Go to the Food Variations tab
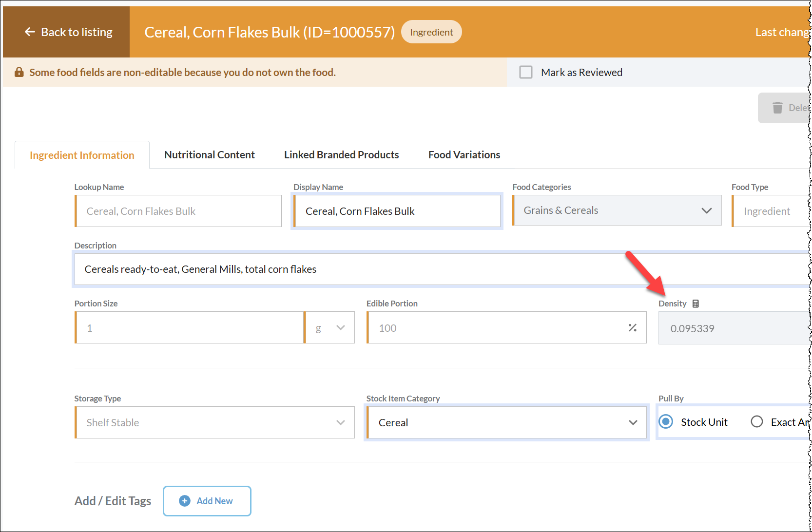Screen dimensions: 812x532 [x=464, y=155]
